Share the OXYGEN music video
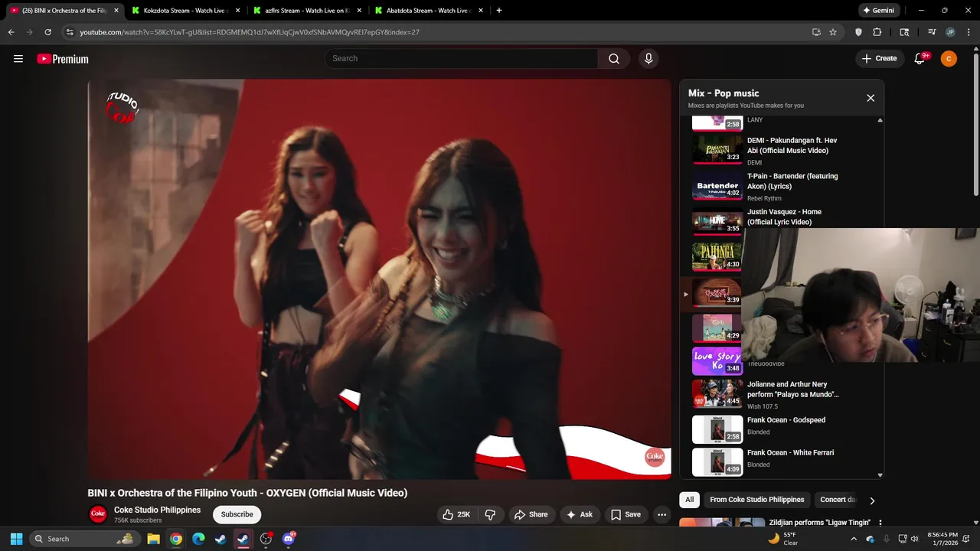The image size is (980, 551). [x=531, y=514]
